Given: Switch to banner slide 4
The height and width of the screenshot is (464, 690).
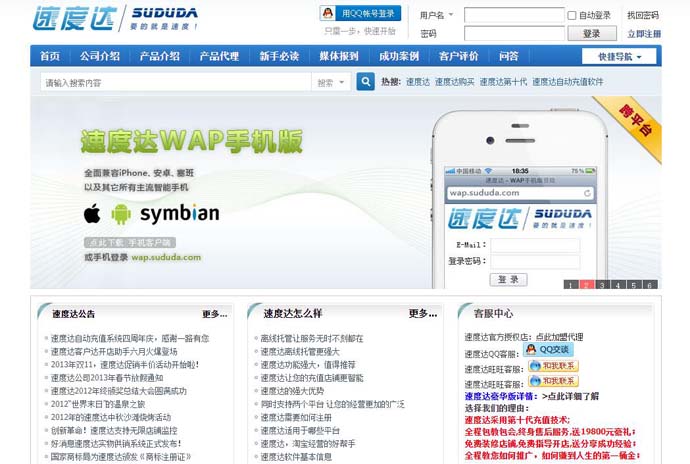Looking at the screenshot, I should [x=618, y=285].
